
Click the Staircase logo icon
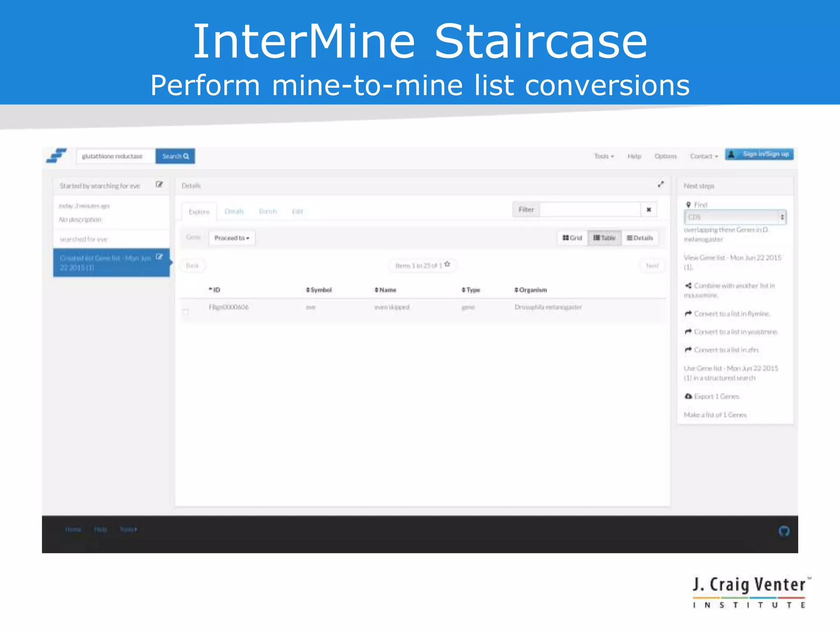tap(56, 156)
